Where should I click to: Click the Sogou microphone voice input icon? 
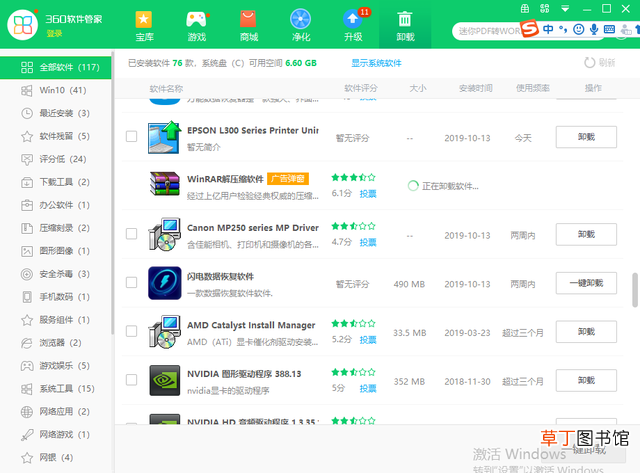click(594, 29)
